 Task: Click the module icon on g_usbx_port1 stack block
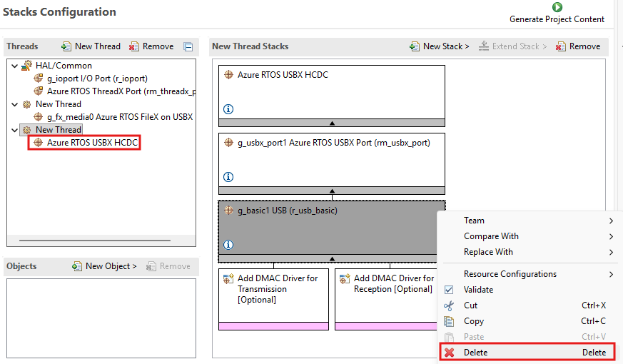[228, 142]
